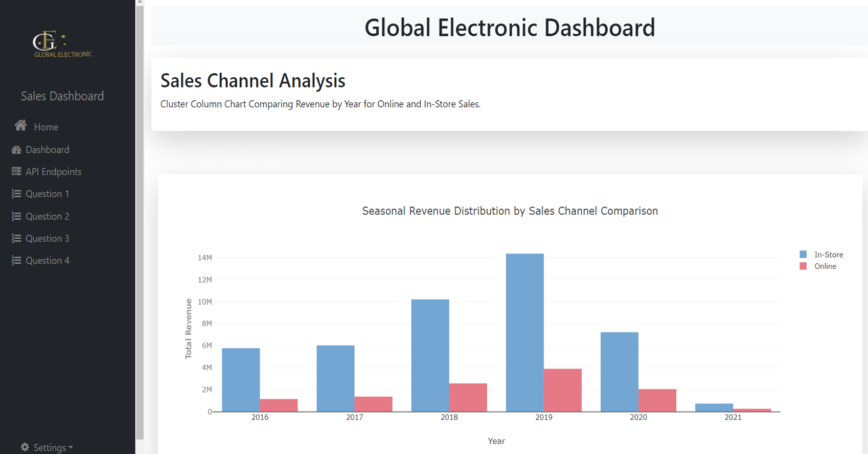Go to the API Endpoints page
868x454 pixels.
53,172
